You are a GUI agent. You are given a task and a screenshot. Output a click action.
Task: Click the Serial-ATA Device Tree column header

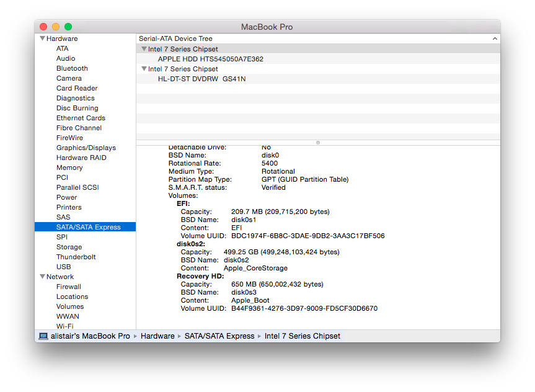point(319,38)
